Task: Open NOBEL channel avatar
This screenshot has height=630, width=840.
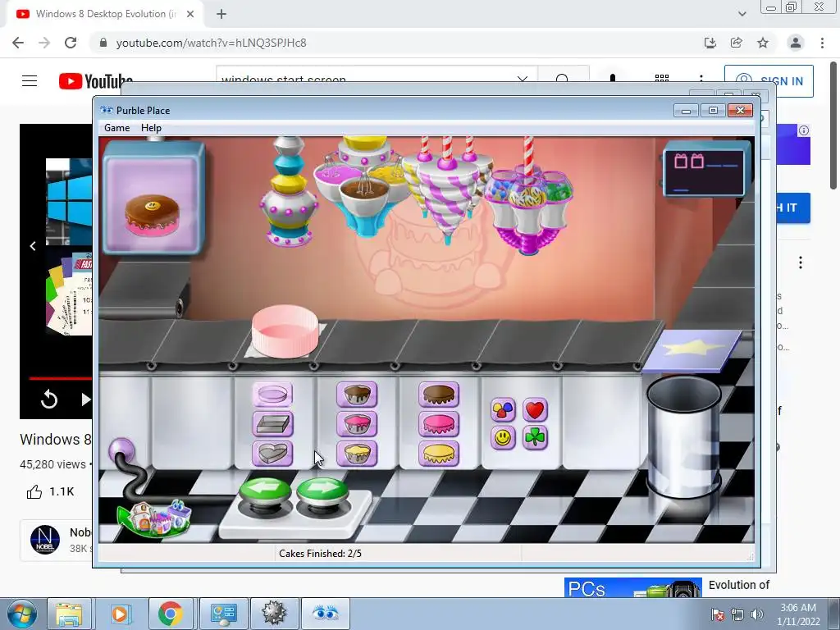Action: (45, 539)
